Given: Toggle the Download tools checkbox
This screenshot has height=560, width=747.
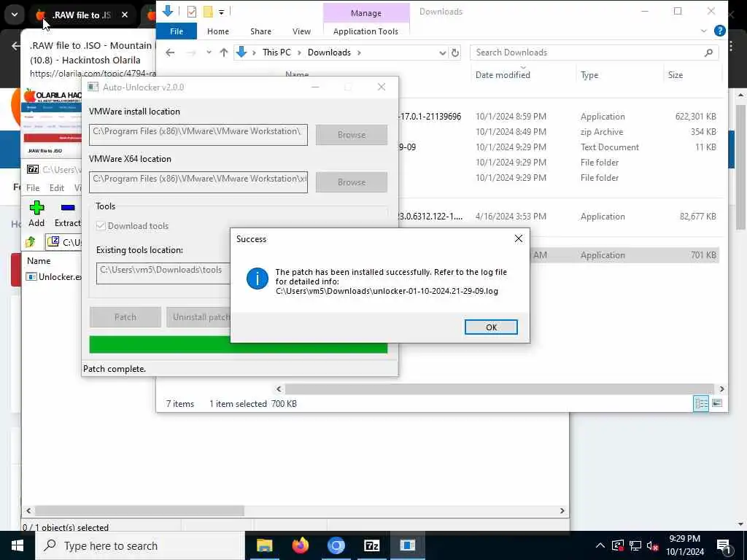Looking at the screenshot, I should point(101,226).
